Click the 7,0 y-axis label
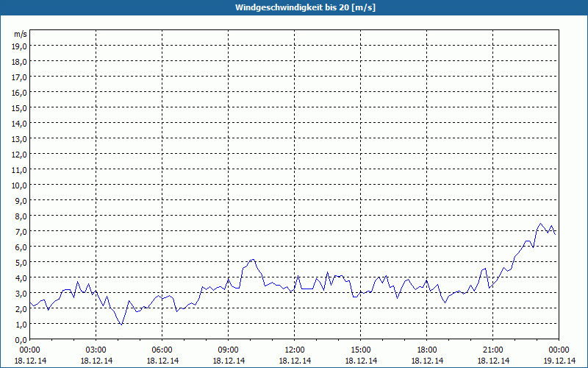This screenshot has width=588, height=368. tap(21, 232)
